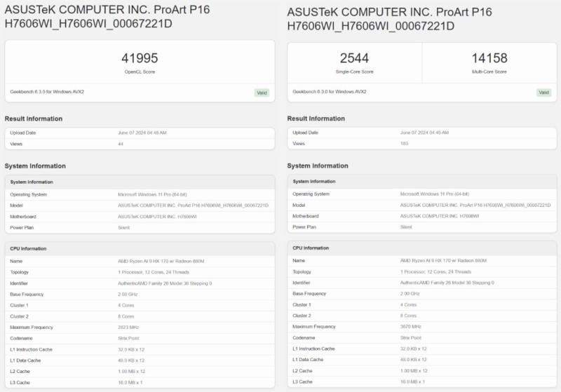Viewport: 561px width, 392px height.
Task: Select the 14158 Multi-Core score
Action: (489, 58)
